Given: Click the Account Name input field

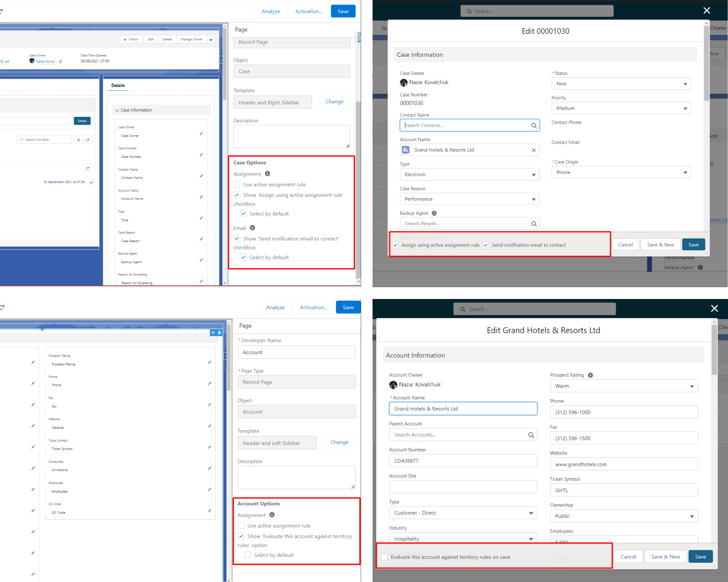Looking at the screenshot, I should pos(463,408).
